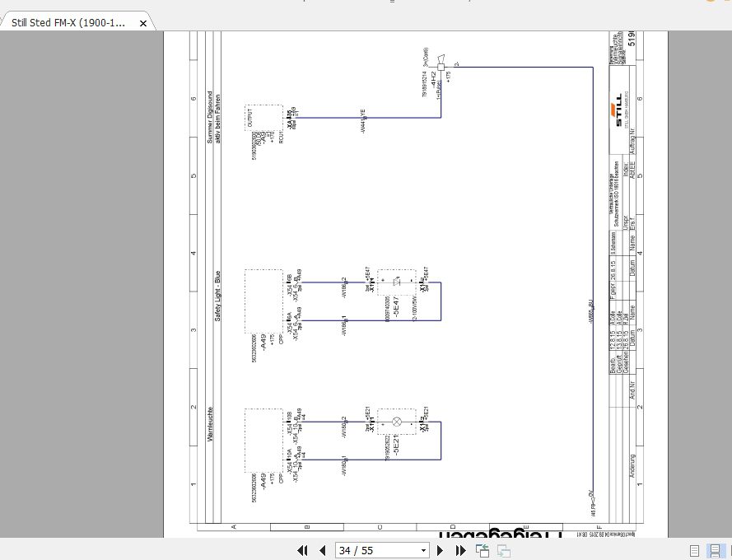
Task: Click column letter A on bottom border
Action: pyautogui.click(x=234, y=527)
